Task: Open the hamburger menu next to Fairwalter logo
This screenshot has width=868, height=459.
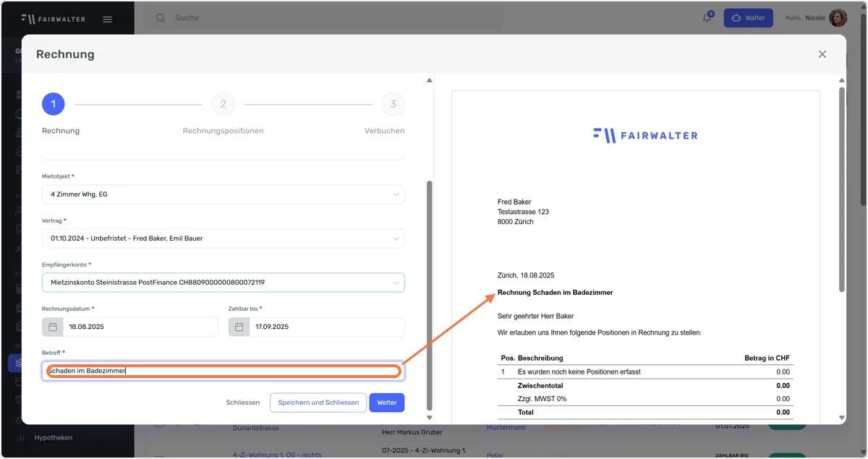Action: 108,19
